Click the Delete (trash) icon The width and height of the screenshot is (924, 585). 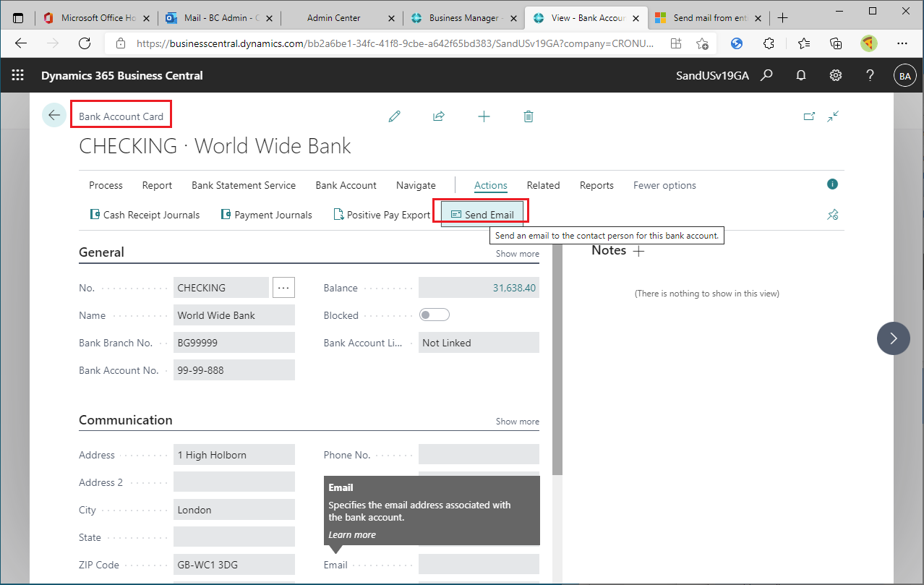pos(528,116)
